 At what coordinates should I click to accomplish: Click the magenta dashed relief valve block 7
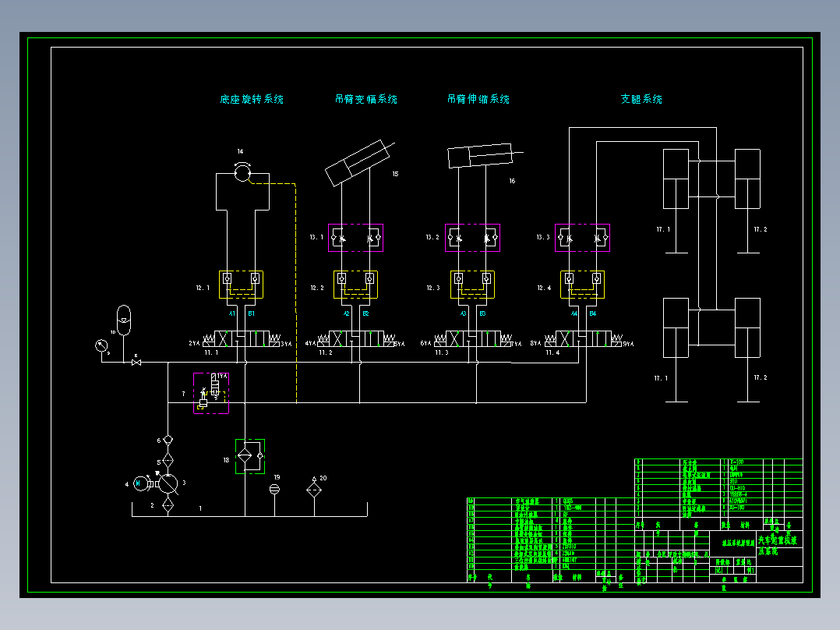click(x=211, y=394)
